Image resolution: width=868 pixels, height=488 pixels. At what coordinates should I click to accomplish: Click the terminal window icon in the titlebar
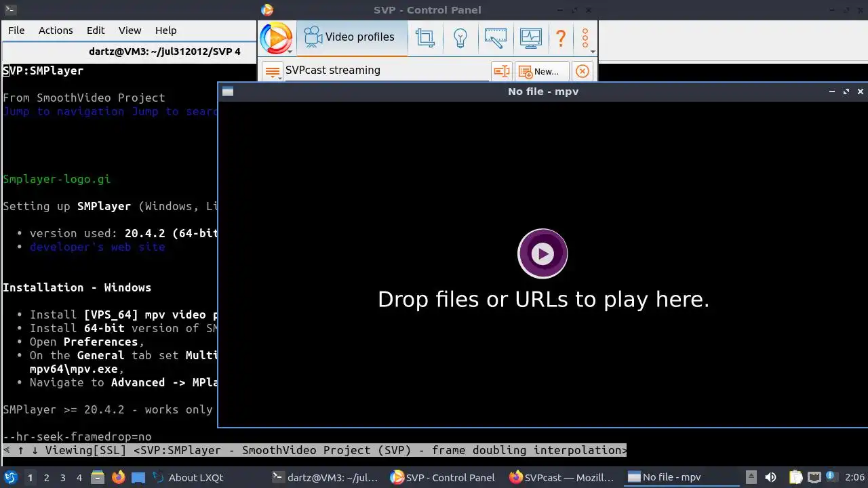(9, 10)
